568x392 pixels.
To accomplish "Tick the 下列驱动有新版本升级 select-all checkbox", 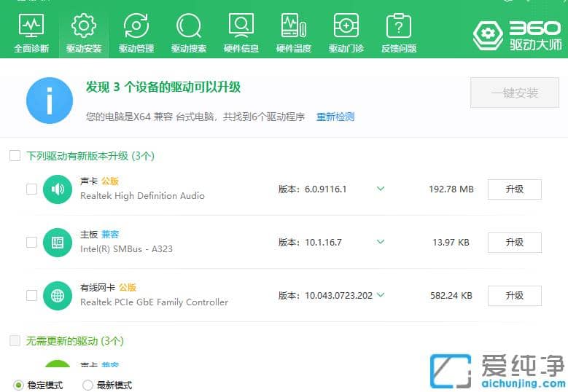I will tap(15, 156).
